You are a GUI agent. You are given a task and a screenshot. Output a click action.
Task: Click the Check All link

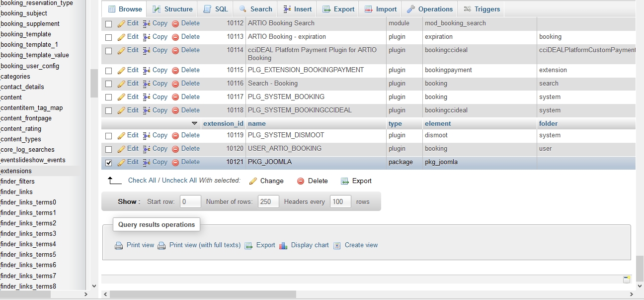142,180
